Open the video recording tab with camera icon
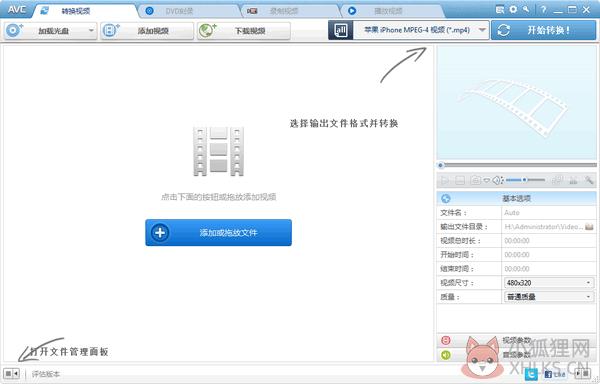The image size is (600, 384). click(x=291, y=11)
